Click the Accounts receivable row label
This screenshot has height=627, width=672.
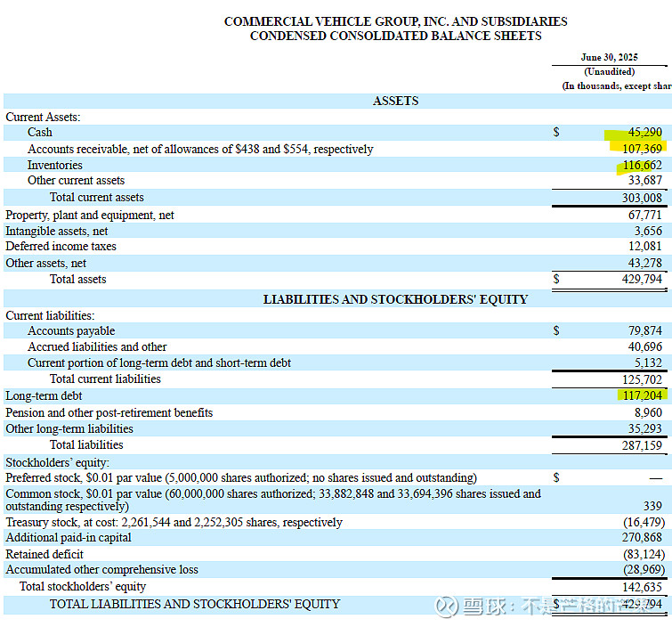pos(200,150)
